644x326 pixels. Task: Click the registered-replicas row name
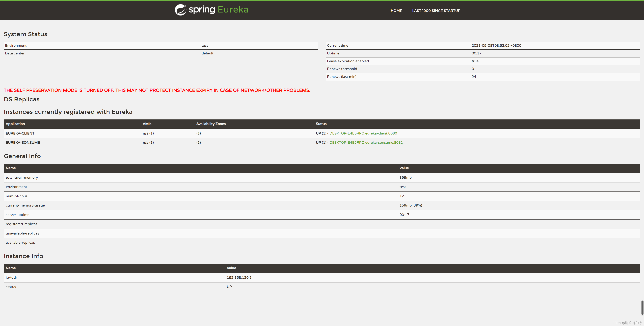point(21,224)
